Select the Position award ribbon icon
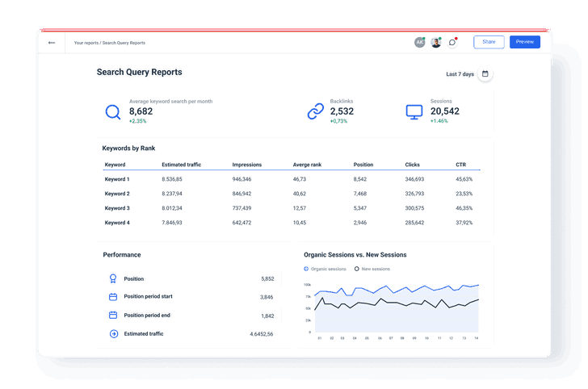 (113, 278)
